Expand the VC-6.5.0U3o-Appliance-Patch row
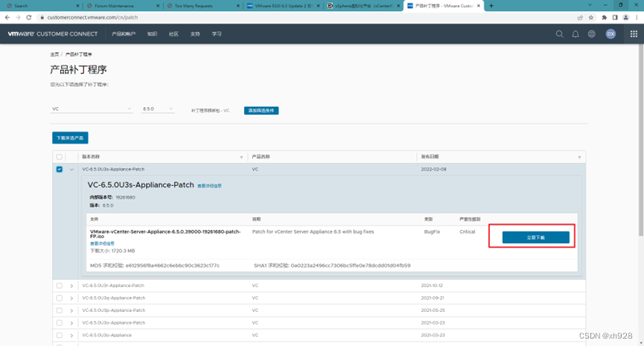This screenshot has width=644, height=346. pos(71,323)
